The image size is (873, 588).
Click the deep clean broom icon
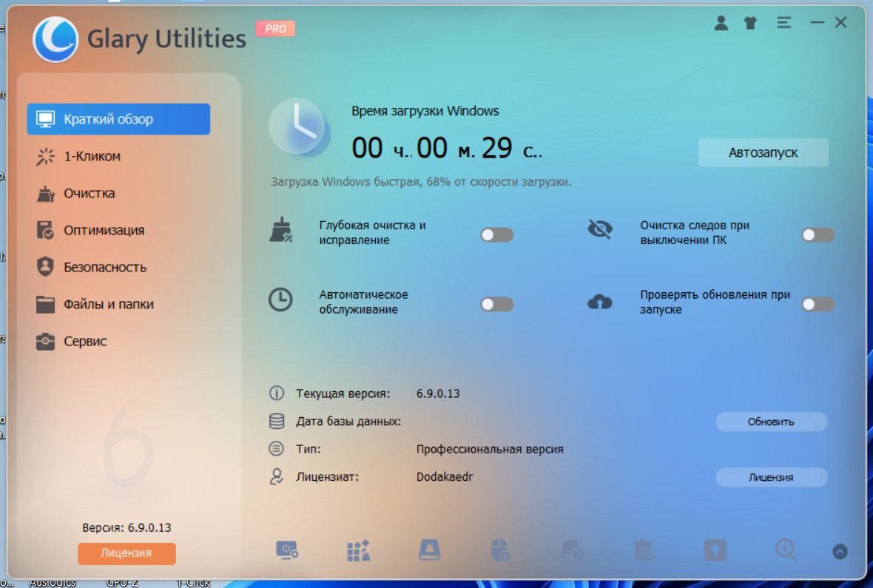(x=281, y=230)
